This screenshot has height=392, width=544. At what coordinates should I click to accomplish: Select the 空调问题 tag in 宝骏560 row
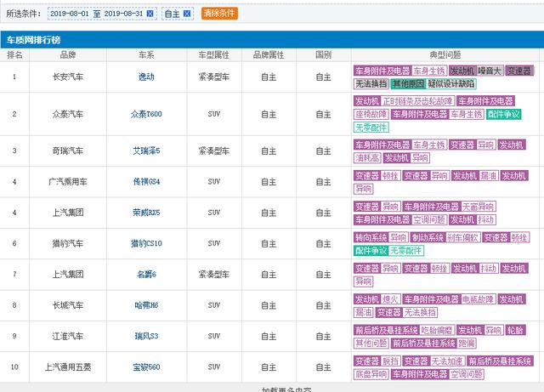tap(467, 374)
